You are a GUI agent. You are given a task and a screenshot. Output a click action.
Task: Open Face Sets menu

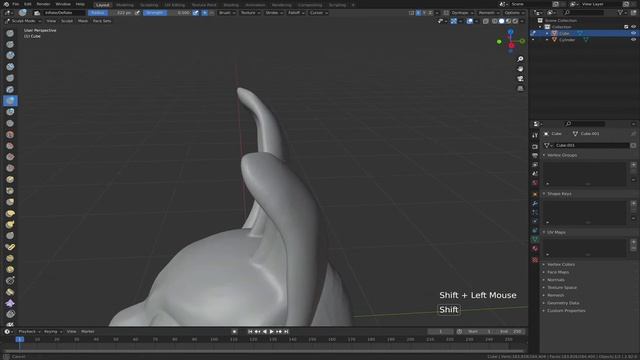pos(102,21)
